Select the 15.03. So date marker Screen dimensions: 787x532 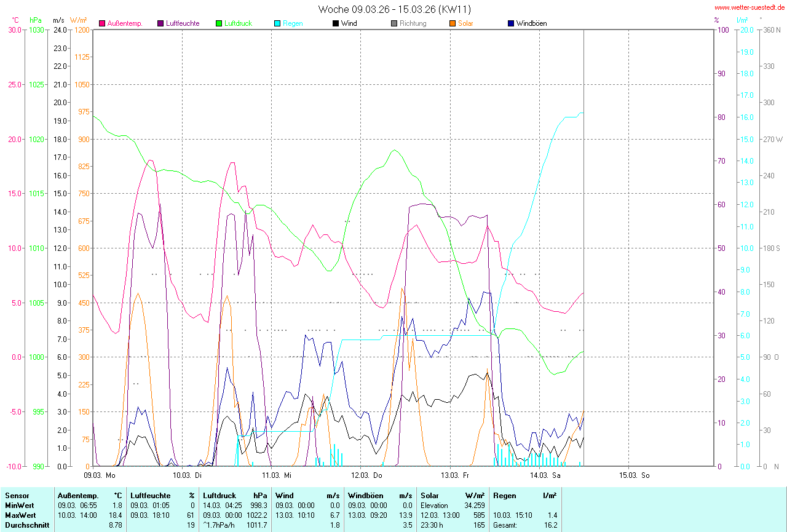[633, 475]
